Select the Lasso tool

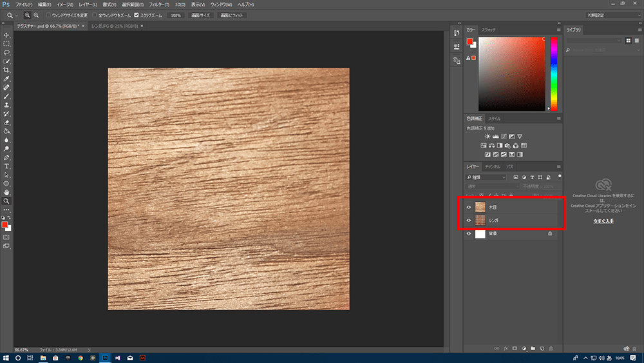(x=6, y=52)
